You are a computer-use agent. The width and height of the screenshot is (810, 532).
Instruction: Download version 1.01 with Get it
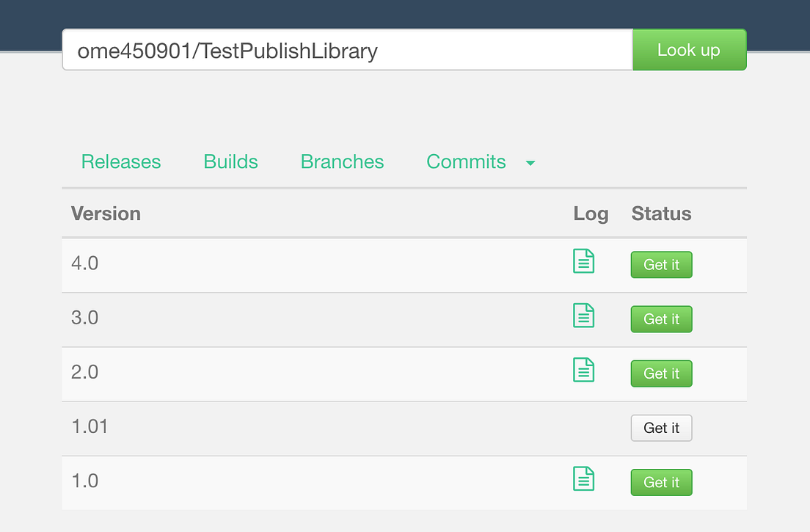point(661,428)
